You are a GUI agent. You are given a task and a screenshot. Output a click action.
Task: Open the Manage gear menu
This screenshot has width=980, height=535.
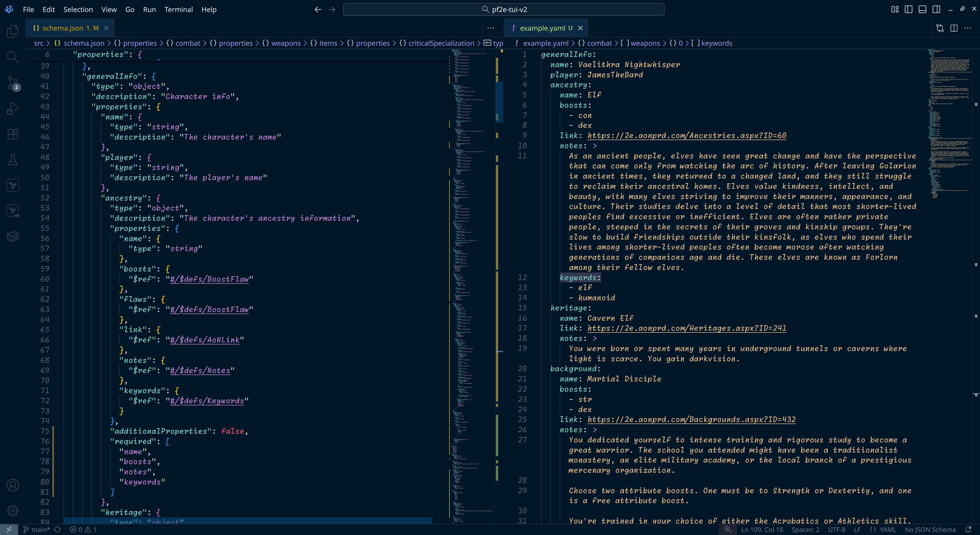(x=13, y=511)
